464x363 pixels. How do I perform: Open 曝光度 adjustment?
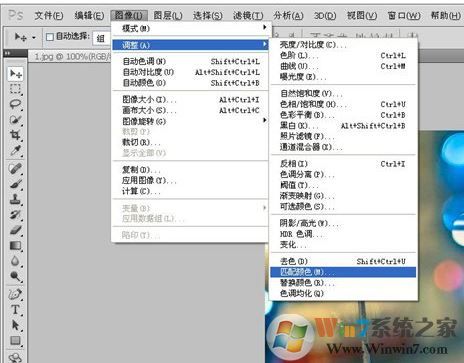tap(343, 77)
